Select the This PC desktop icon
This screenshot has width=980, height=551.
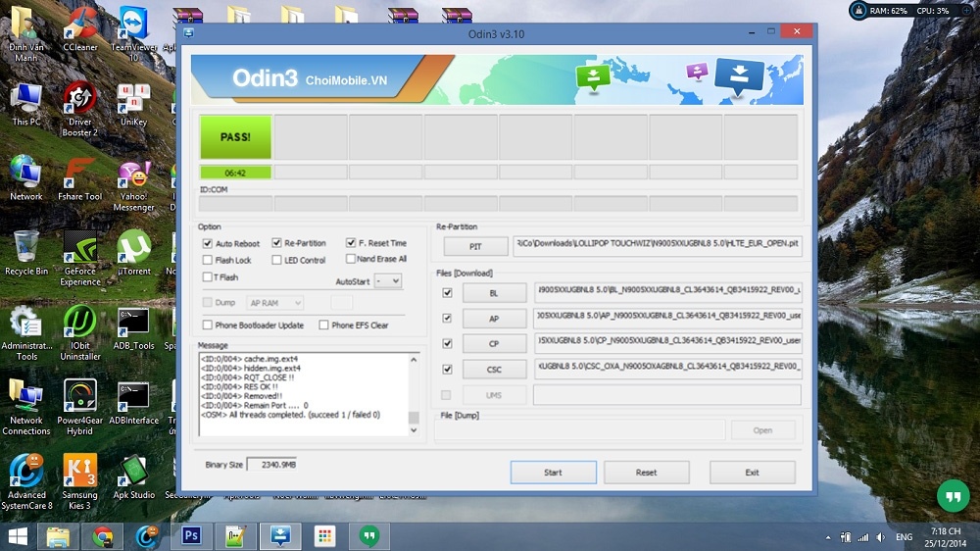coord(26,105)
